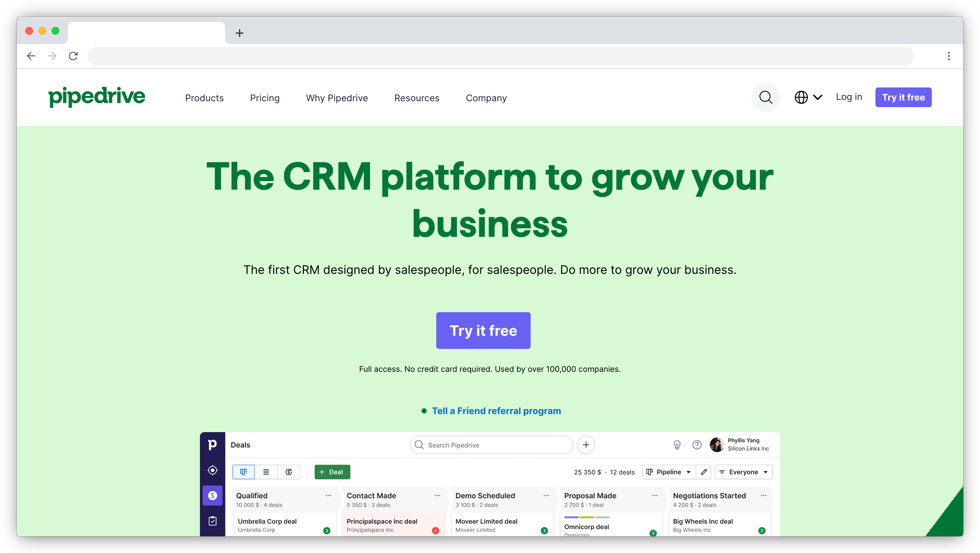
Task: Open quick tips via the lightbulb icon
Action: [x=677, y=445]
